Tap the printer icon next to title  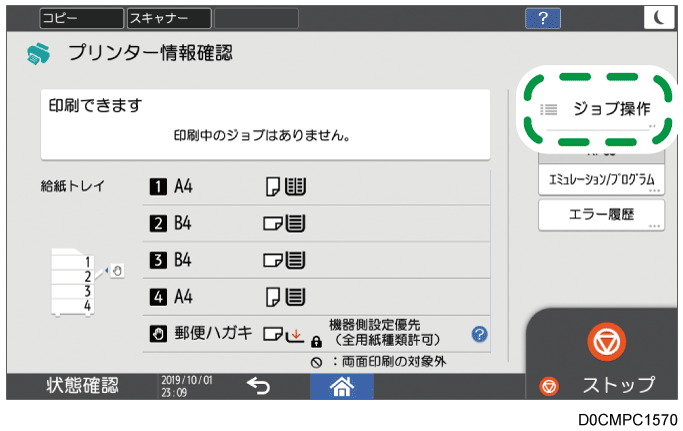pos(38,54)
